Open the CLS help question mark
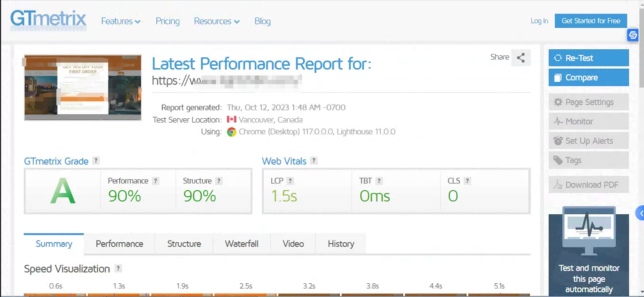The width and height of the screenshot is (644, 297). click(467, 181)
